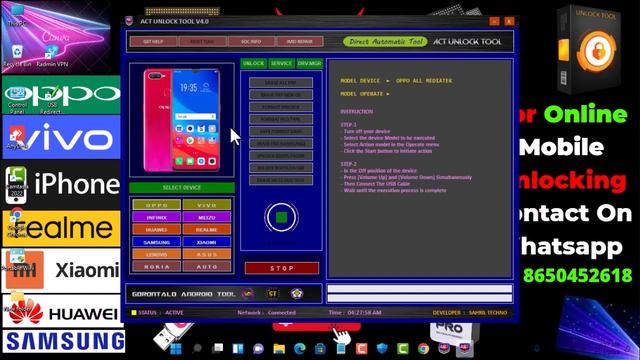The image size is (640, 360).
Task: Click the round purple logo beside Gorontalo Android Tool
Action: click(248, 293)
